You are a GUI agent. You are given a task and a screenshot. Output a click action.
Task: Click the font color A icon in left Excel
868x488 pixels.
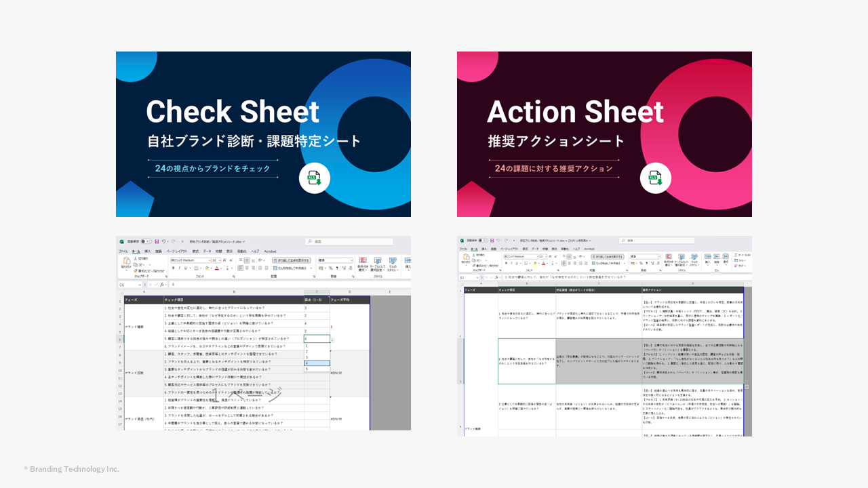[216, 268]
